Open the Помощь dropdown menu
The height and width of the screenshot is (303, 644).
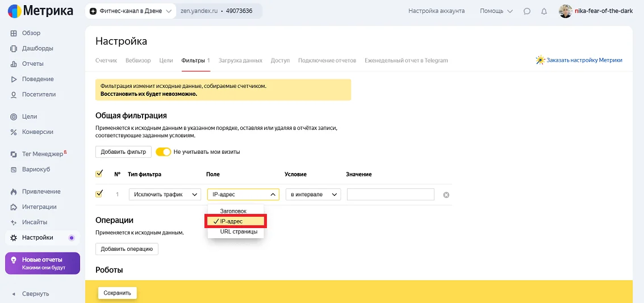[496, 11]
